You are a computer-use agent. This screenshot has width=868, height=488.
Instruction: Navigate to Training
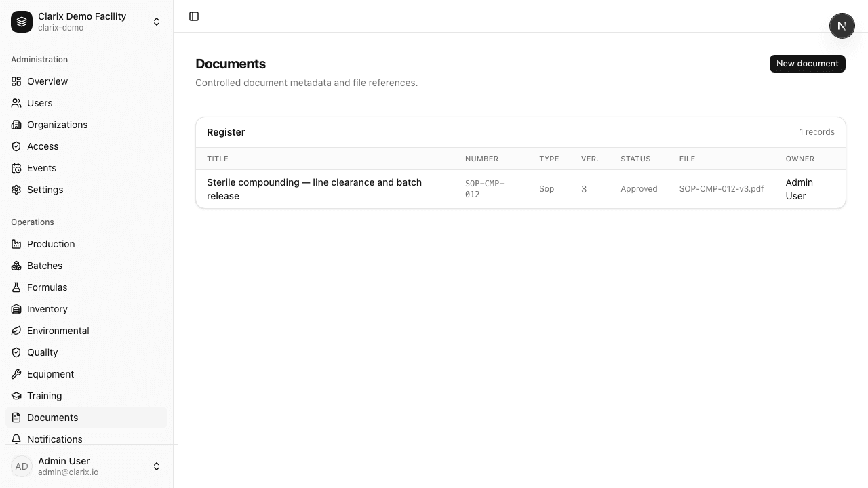[86, 396]
